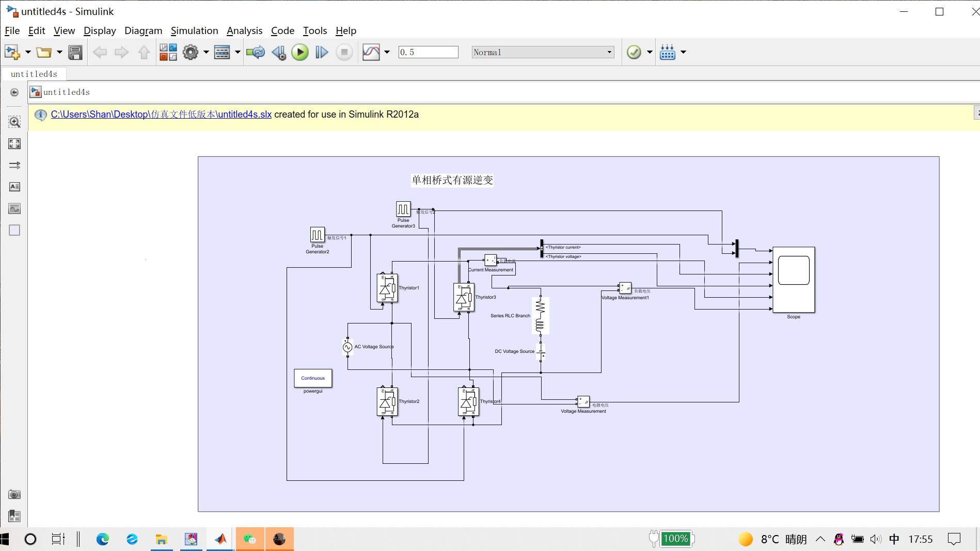Image resolution: width=980 pixels, height=551 pixels.
Task: Open the Library Browser
Action: 168,52
